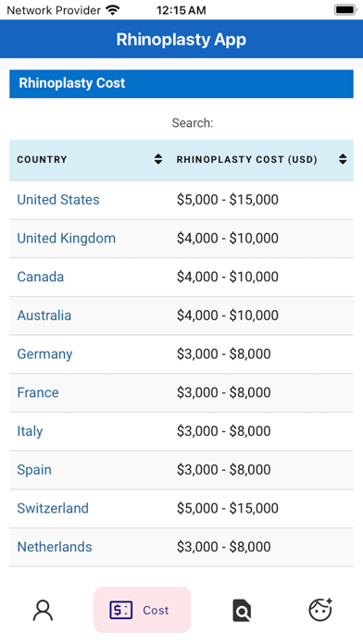Open the France country link

(38, 392)
